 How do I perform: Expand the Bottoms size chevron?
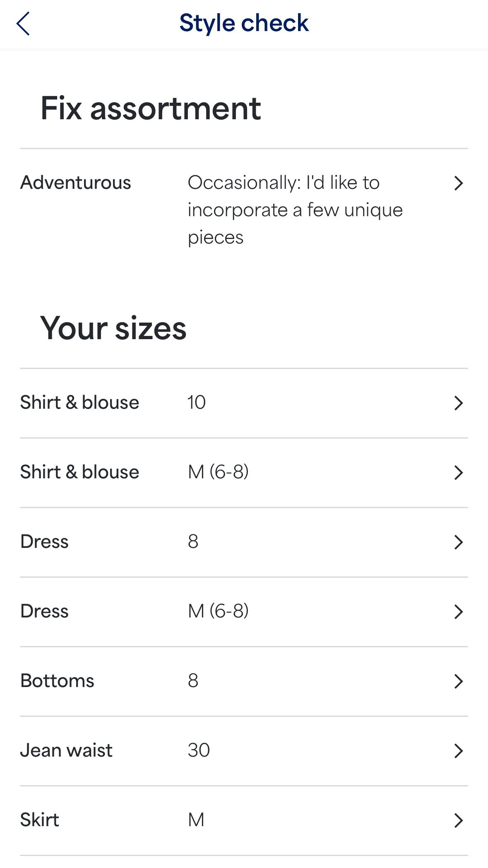(x=458, y=681)
